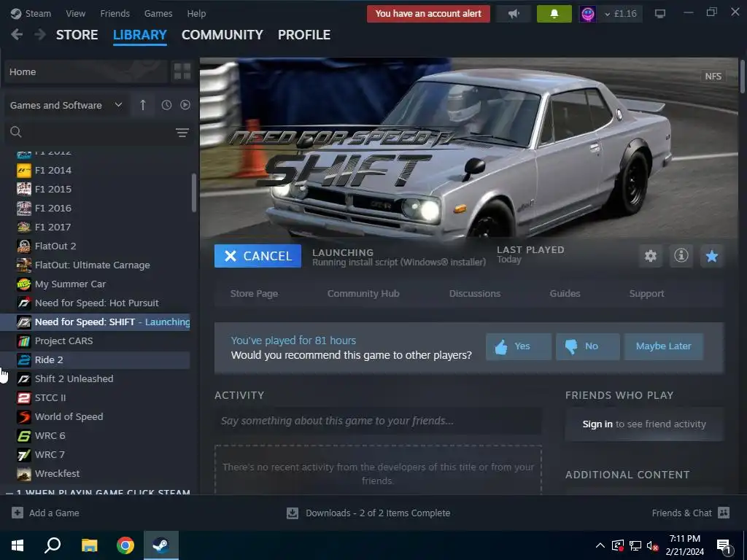The image size is (747, 560).
Task: Open the Guides link
Action: pyautogui.click(x=565, y=294)
